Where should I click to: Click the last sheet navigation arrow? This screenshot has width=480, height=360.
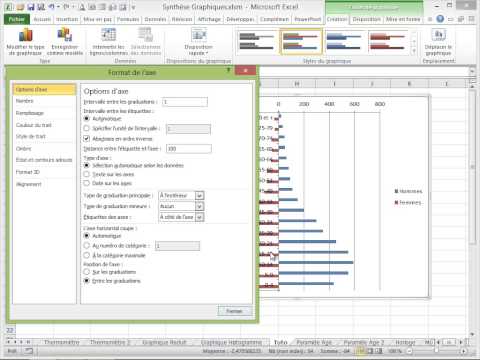point(29,342)
